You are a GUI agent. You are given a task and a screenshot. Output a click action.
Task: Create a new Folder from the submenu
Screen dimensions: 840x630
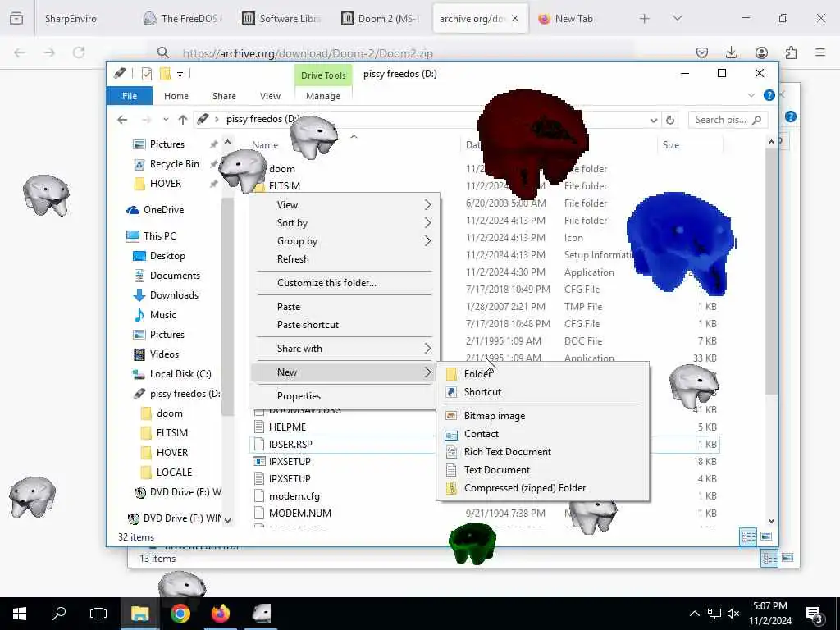pos(542,373)
